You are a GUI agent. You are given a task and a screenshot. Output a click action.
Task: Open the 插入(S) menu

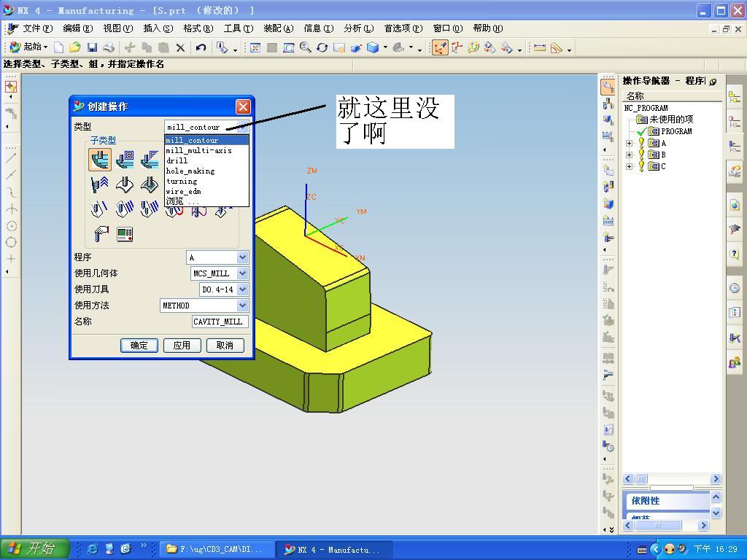158,28
